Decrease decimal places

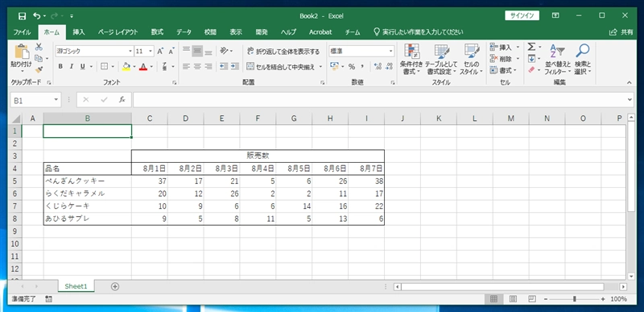coord(389,66)
